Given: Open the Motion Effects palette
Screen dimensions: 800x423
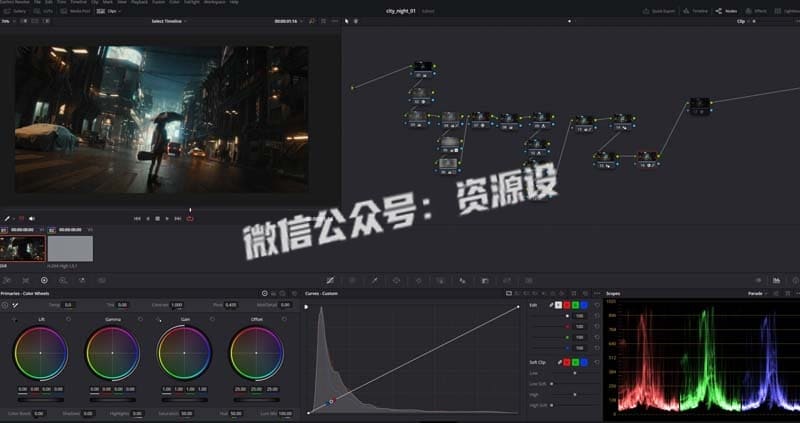Looking at the screenshot, I should click(x=102, y=280).
